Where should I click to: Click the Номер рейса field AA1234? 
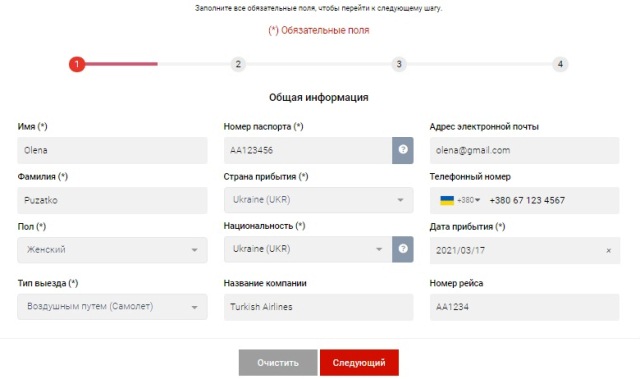524,307
